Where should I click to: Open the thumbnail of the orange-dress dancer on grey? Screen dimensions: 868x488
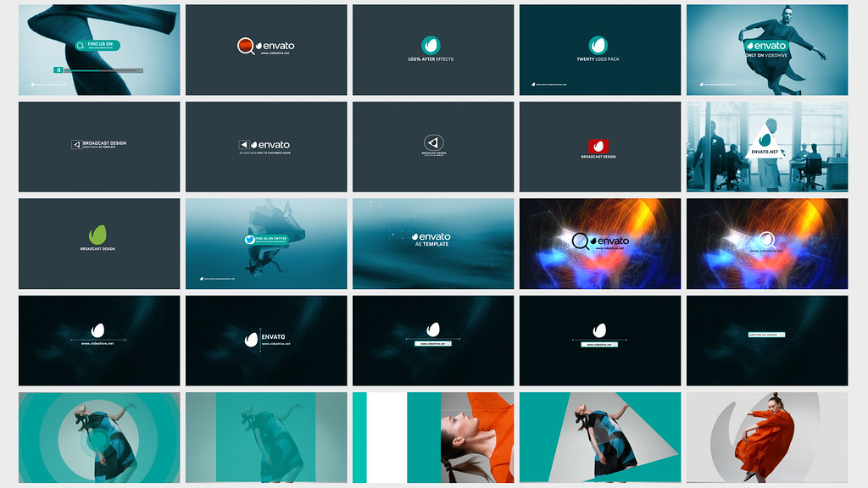[x=767, y=438]
